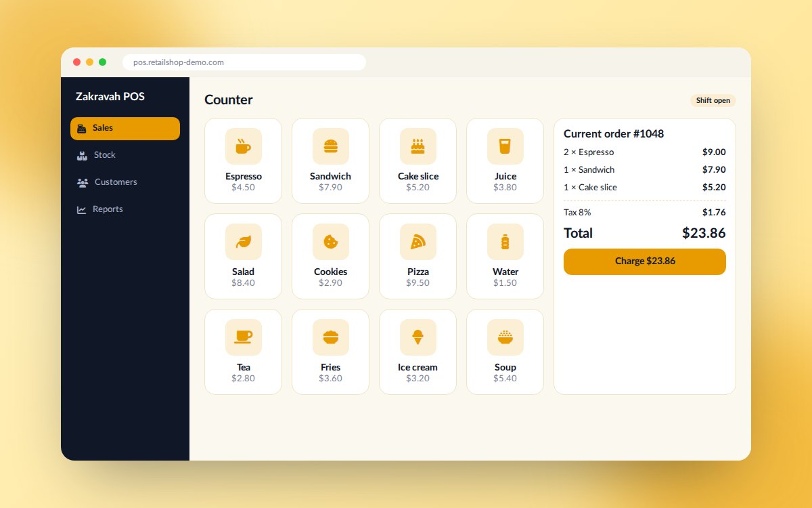Tap the Tea mug icon
Image resolution: width=812 pixels, height=508 pixels.
(x=244, y=337)
